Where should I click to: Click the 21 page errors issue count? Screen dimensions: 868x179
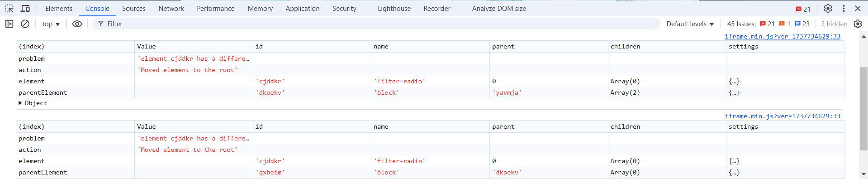point(768,24)
